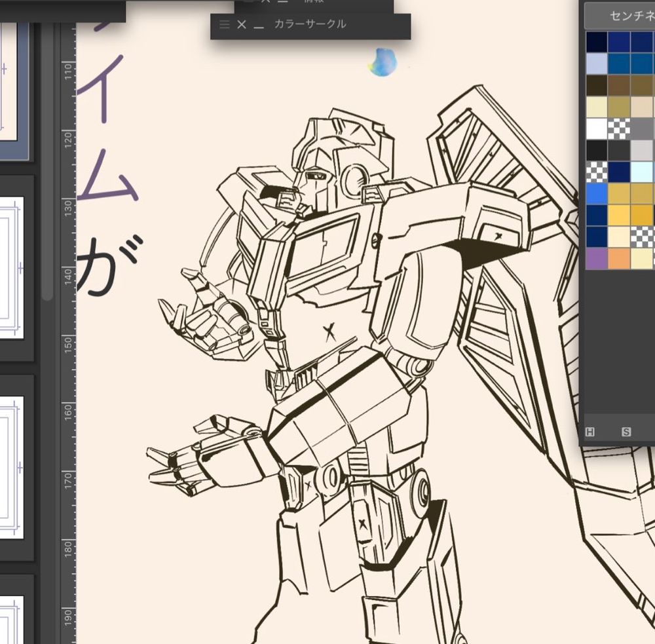Click the page manager vertical scrollbar
Image resolution: width=655 pixels, height=644 pixels.
click(x=47, y=163)
